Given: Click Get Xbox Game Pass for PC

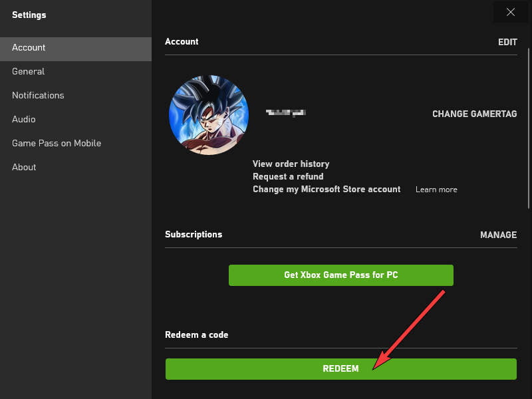Looking at the screenshot, I should click(x=340, y=275).
